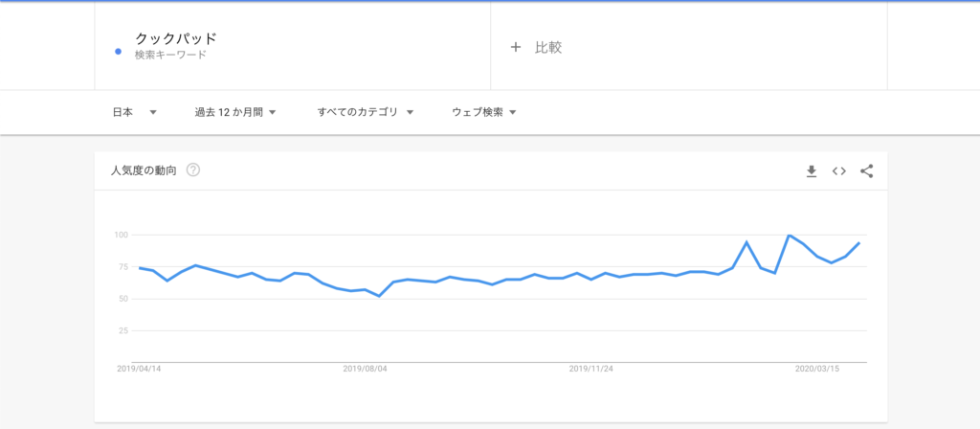Click the 2019/04/14 date label
This screenshot has height=429, width=980.
click(139, 369)
